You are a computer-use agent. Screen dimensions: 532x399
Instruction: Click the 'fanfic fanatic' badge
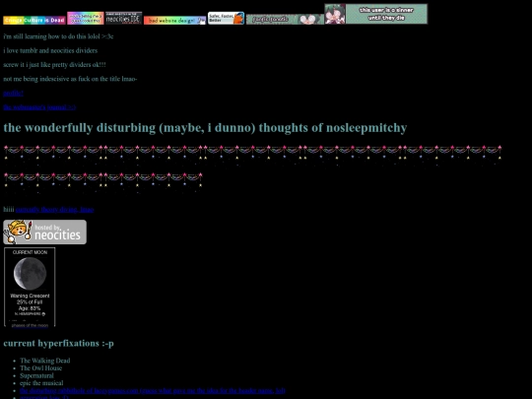(x=285, y=20)
